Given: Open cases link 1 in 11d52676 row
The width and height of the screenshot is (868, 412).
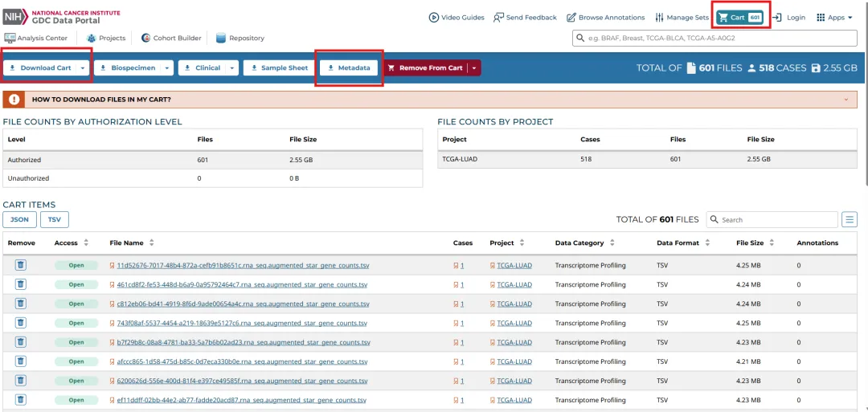Looking at the screenshot, I should tap(462, 266).
